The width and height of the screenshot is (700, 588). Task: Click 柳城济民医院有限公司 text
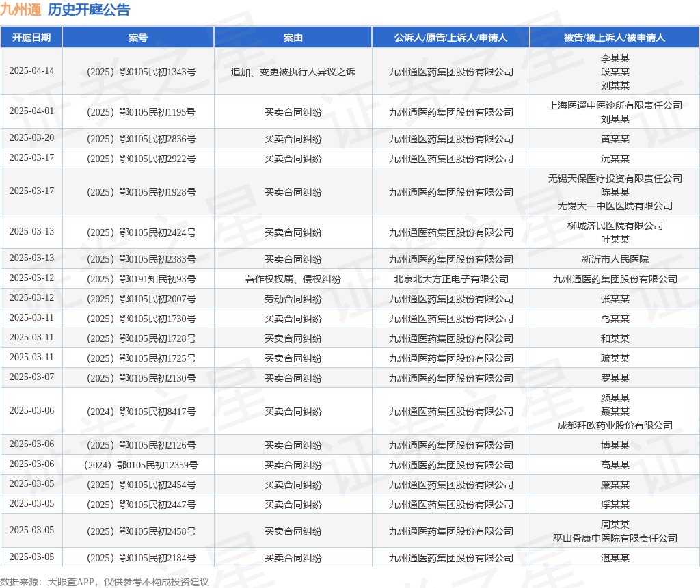[615, 226]
